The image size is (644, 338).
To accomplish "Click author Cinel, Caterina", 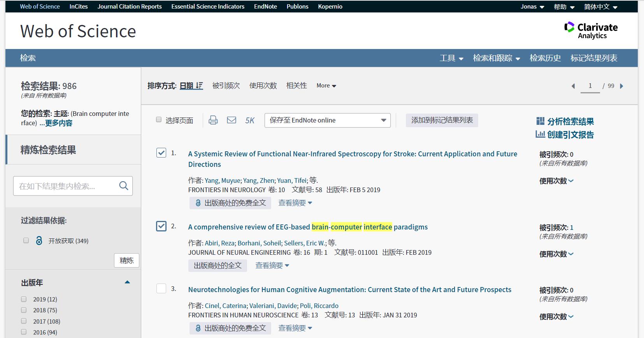I will [x=226, y=306].
